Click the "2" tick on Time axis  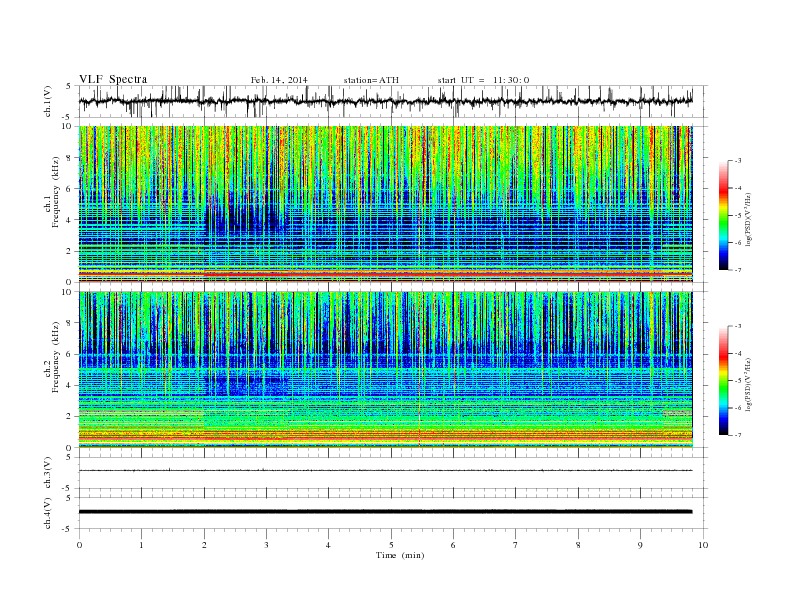204,545
